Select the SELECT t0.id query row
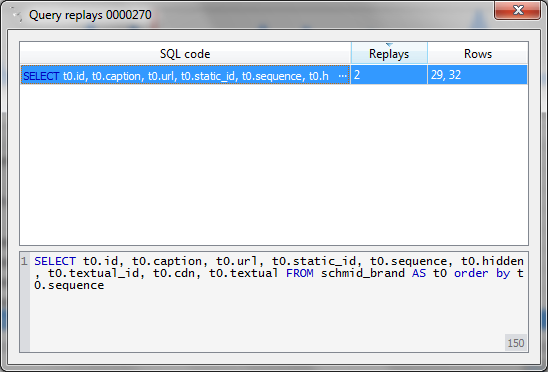This screenshot has width=548, height=372. click(274, 75)
